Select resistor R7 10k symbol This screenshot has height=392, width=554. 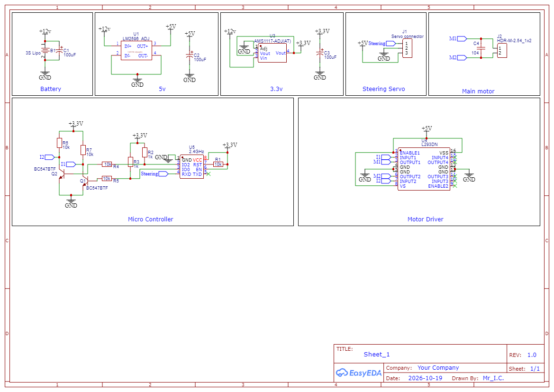pos(83,150)
